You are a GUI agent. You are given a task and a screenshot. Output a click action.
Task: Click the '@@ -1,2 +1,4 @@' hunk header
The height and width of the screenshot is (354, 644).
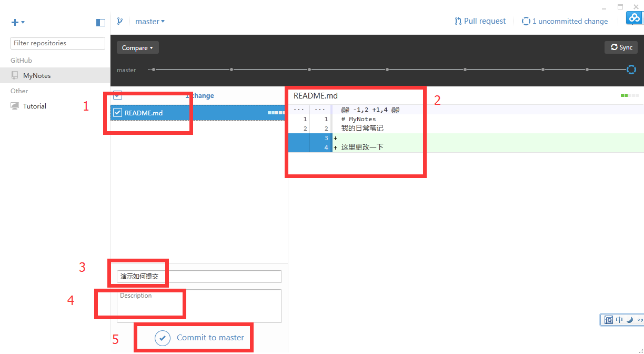370,110
